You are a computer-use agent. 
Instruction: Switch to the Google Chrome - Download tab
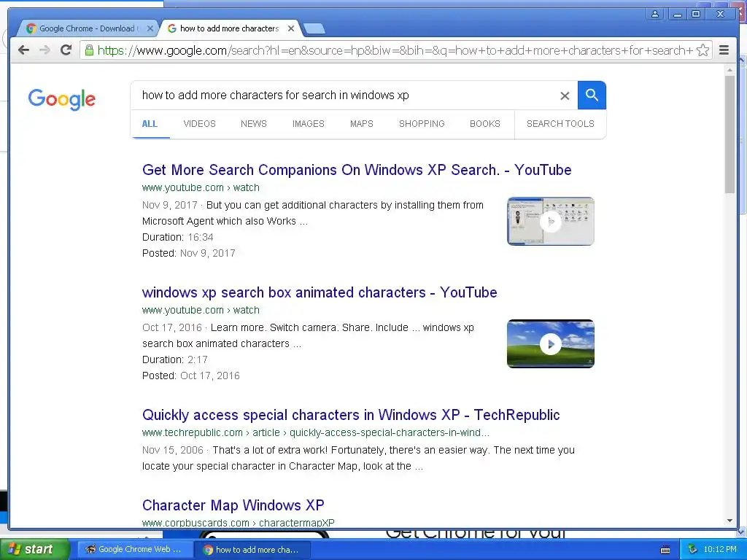click(x=88, y=28)
